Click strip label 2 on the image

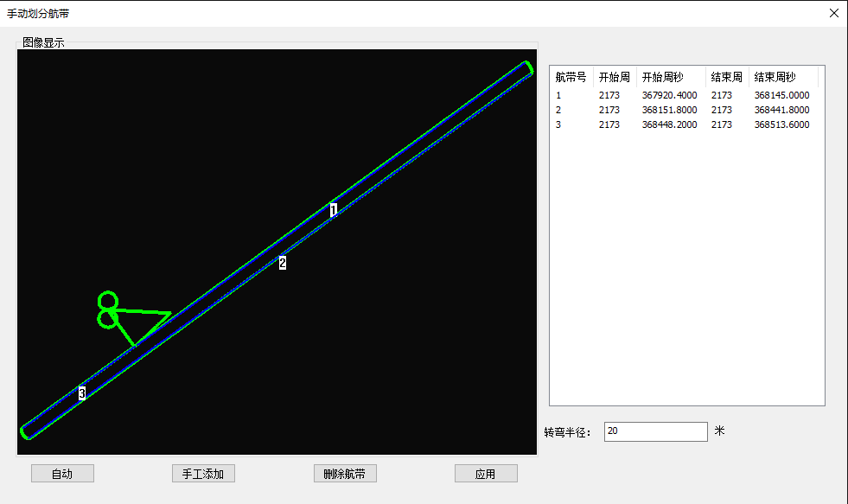[283, 263]
